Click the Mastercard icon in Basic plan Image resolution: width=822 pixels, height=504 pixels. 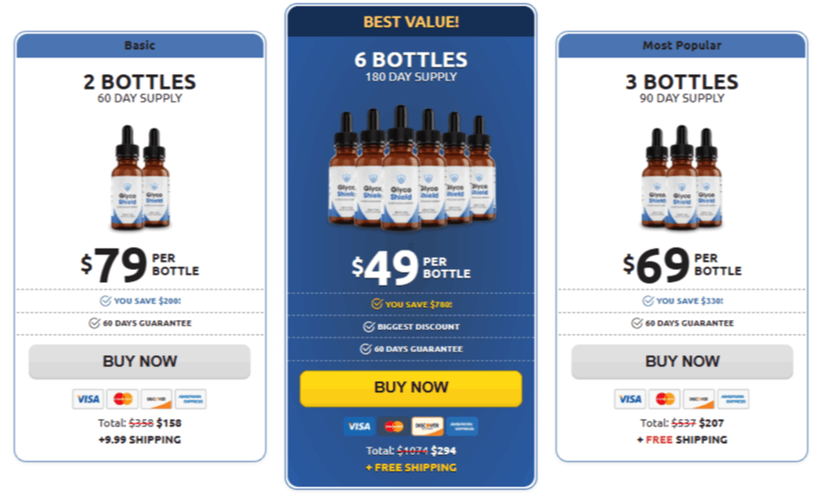[123, 400]
